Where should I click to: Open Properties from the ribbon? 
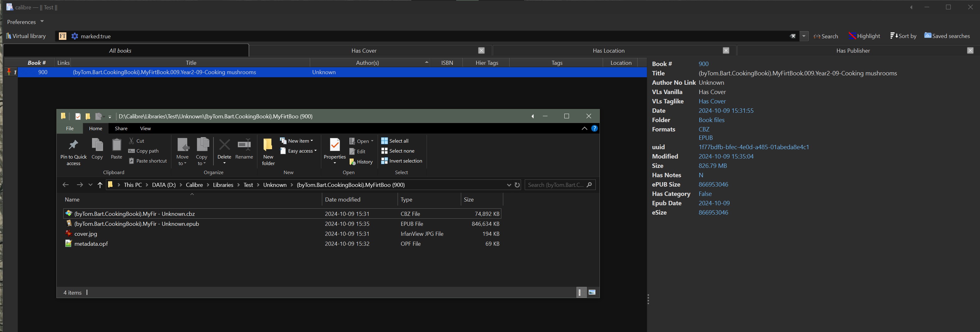tap(334, 145)
